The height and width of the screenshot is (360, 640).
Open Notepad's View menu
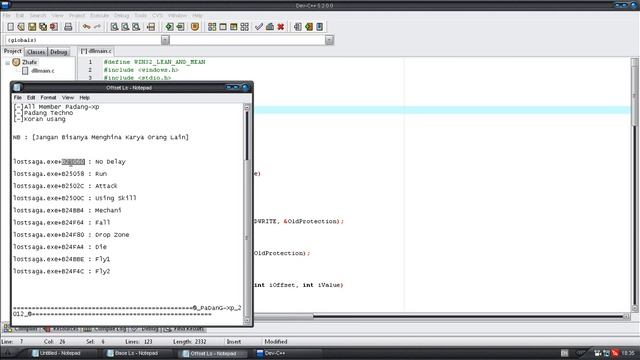68,98
